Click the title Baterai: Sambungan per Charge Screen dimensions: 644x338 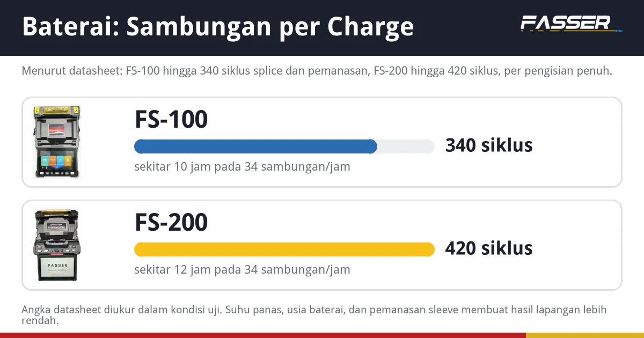click(x=218, y=27)
